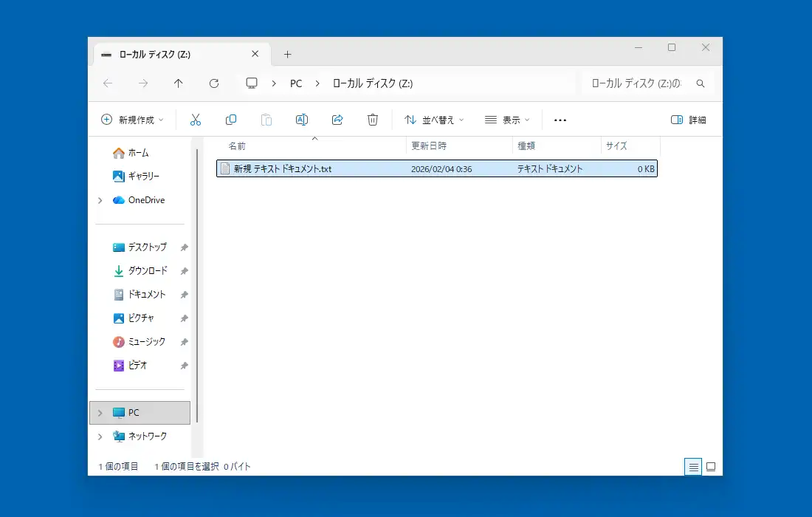
Task: Click the Copy icon in toolbar
Action: 231,120
